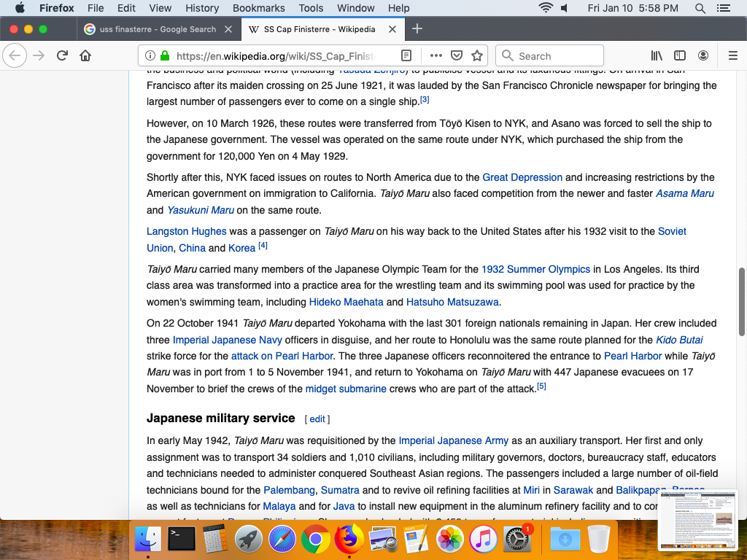Image resolution: width=747 pixels, height=560 pixels.
Task: Toggle the Firefox sidebar view
Action: tap(680, 56)
